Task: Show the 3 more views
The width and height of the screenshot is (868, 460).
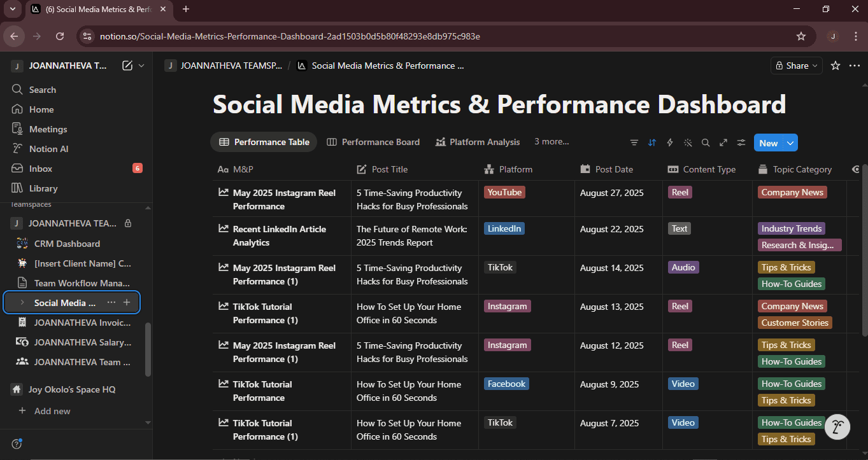Action: (x=551, y=142)
